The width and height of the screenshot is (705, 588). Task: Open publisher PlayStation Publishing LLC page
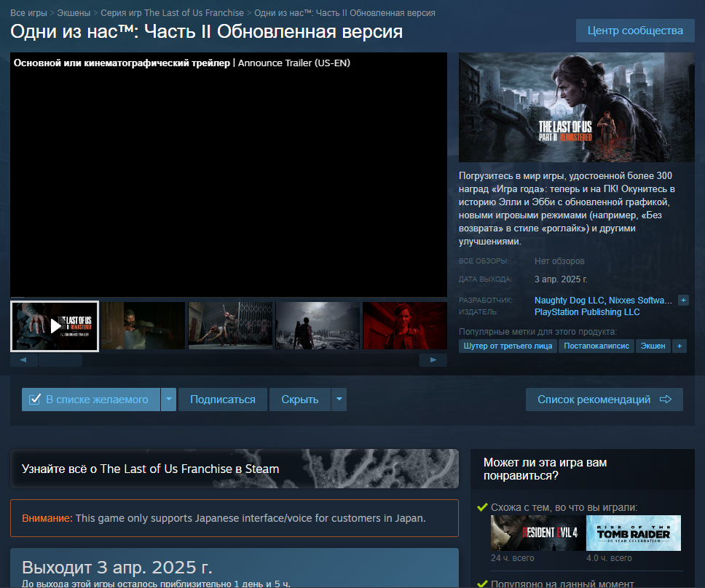[x=587, y=312]
